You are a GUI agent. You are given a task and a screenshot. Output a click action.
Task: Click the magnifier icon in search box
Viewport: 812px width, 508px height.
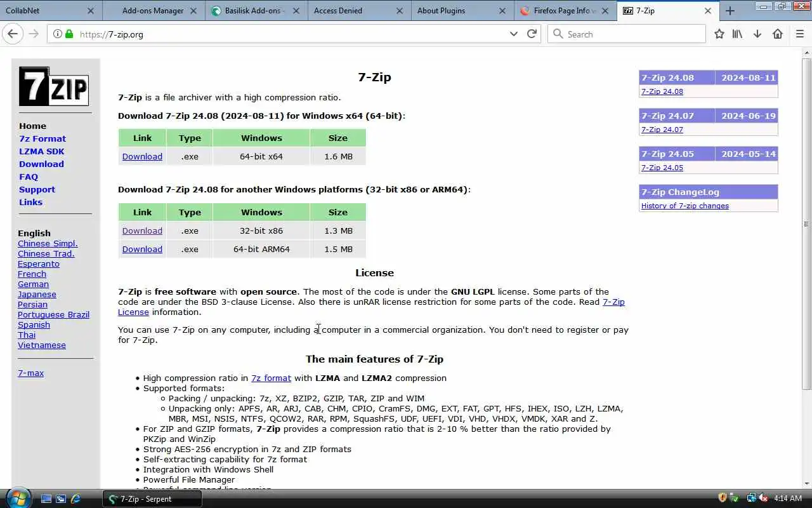(x=558, y=34)
